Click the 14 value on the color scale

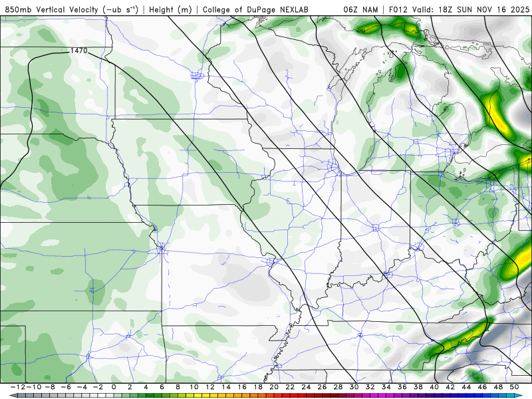pyautogui.click(x=226, y=387)
